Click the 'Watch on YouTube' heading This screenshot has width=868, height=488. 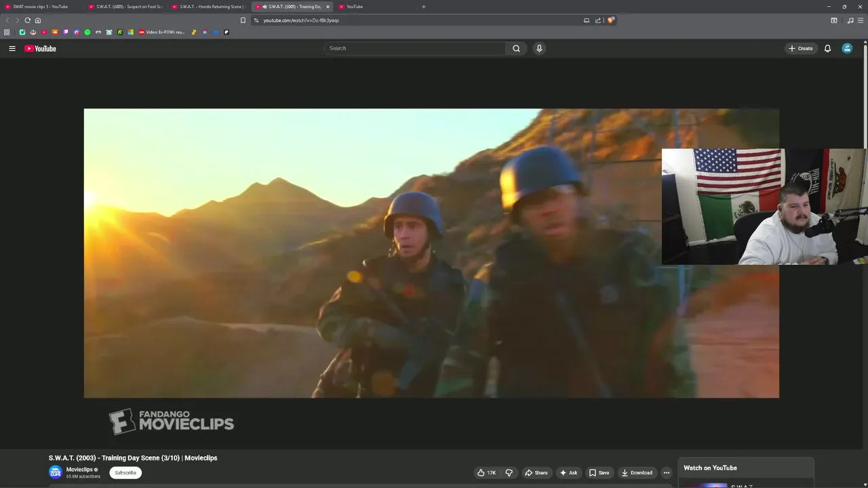pyautogui.click(x=710, y=468)
